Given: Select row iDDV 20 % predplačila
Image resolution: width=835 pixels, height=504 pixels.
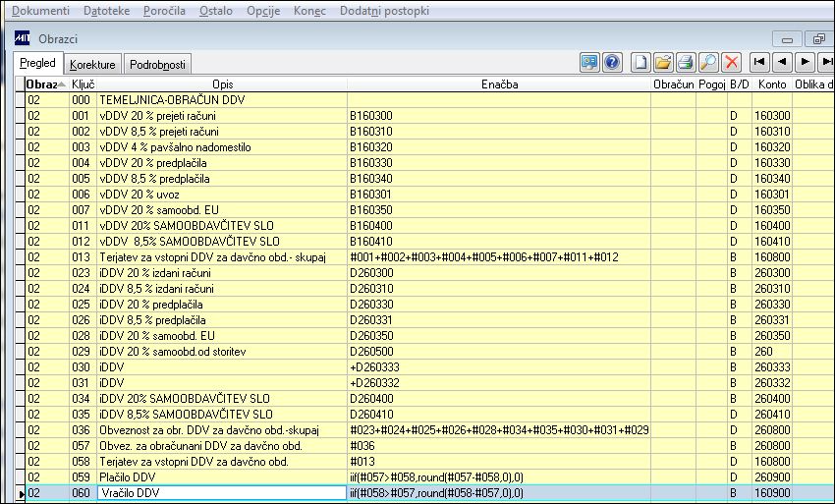Looking at the screenshot, I should pos(429,305).
